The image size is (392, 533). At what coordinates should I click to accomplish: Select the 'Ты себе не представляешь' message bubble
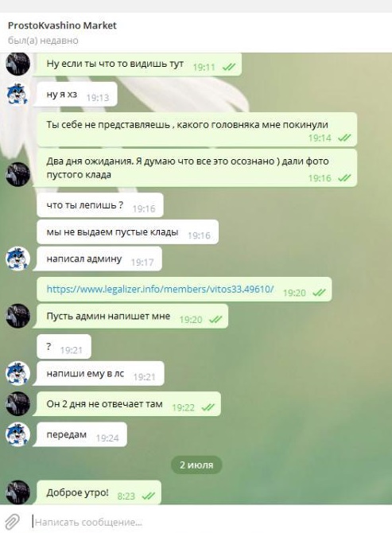(196, 130)
